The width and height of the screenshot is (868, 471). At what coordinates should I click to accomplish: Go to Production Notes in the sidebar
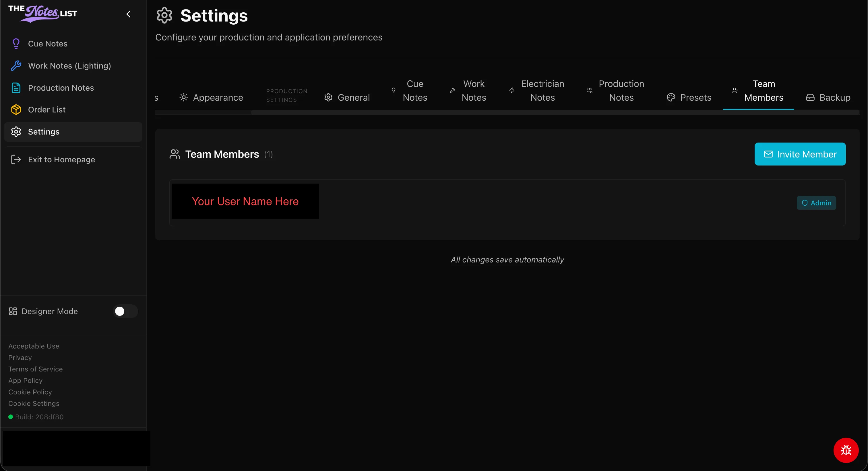pos(73,88)
